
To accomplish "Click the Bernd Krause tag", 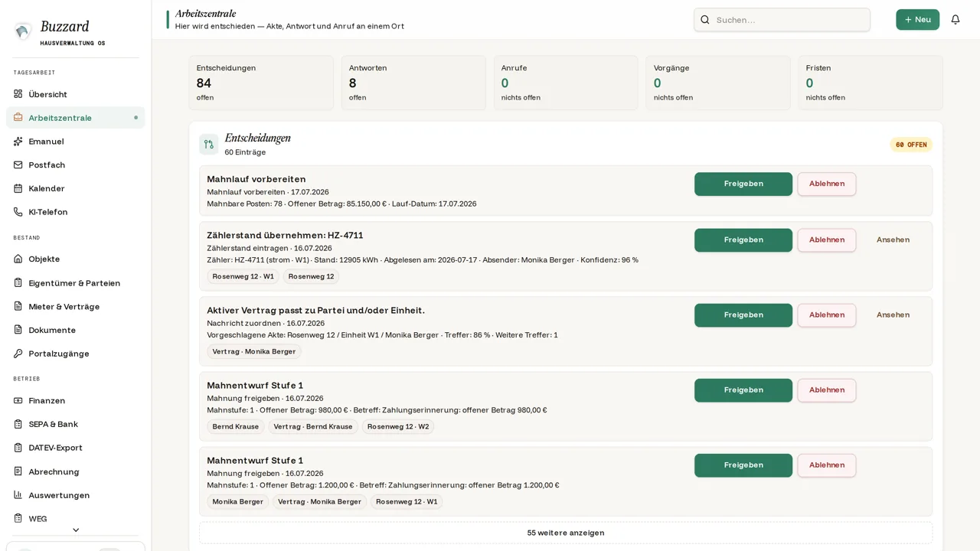I will tap(235, 426).
